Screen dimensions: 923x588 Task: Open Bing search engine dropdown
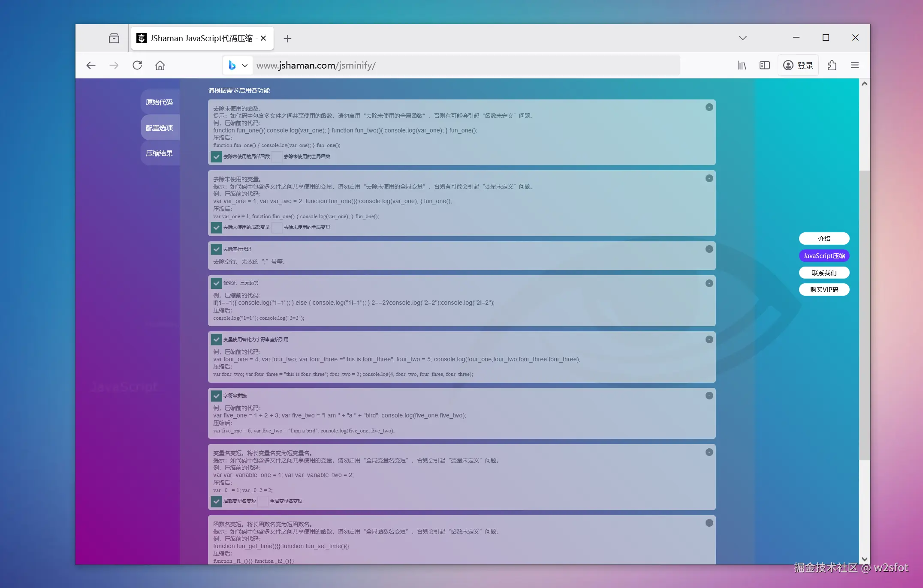pos(238,66)
